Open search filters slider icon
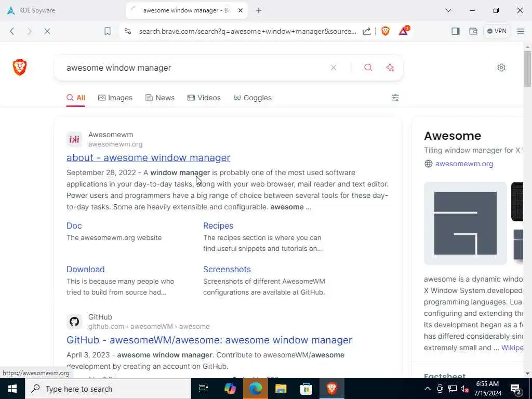 coord(395,98)
